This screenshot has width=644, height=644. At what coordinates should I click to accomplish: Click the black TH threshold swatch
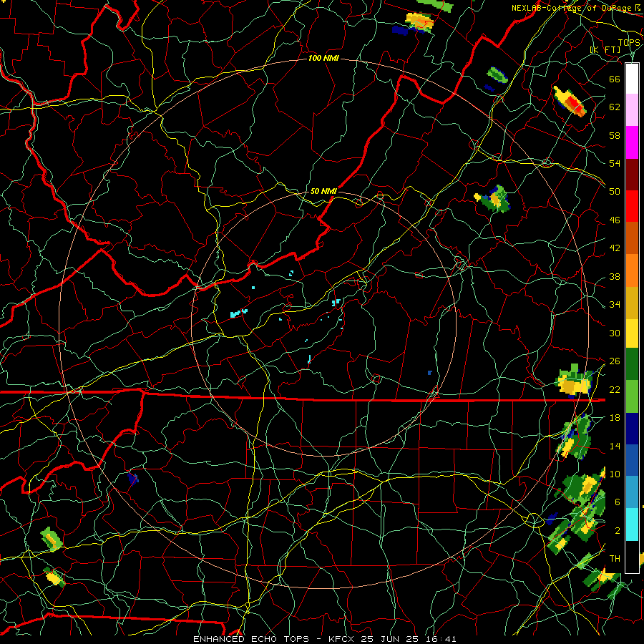(x=632, y=557)
